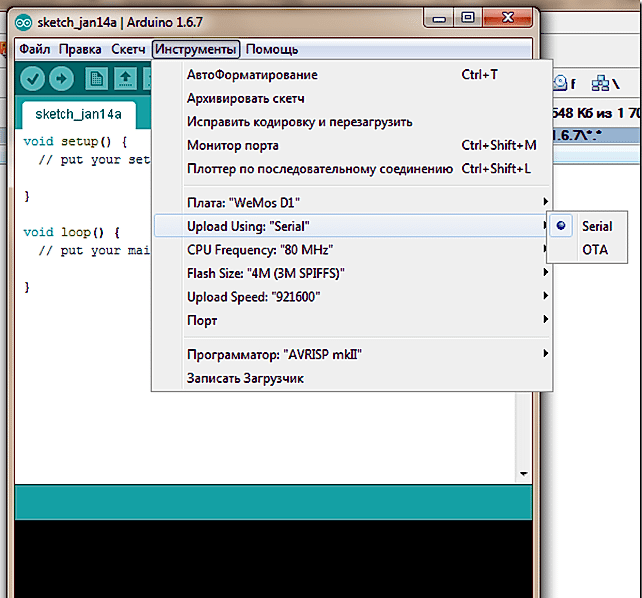The height and width of the screenshot is (598, 642).
Task: Switch to the sketch_jan14a tab
Action: coord(71,113)
